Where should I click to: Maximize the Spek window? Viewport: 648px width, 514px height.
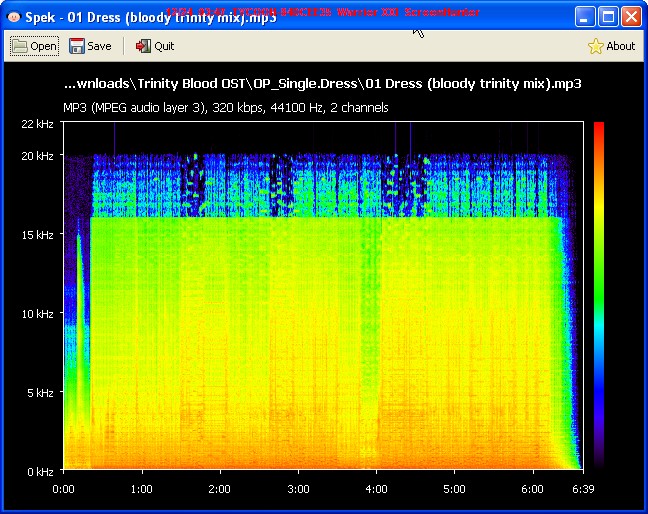coord(608,17)
